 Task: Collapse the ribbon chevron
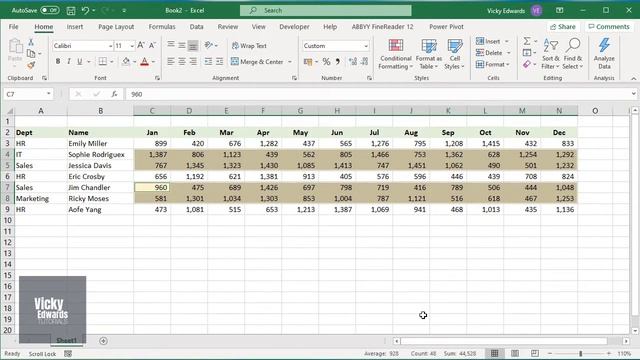tap(633, 78)
